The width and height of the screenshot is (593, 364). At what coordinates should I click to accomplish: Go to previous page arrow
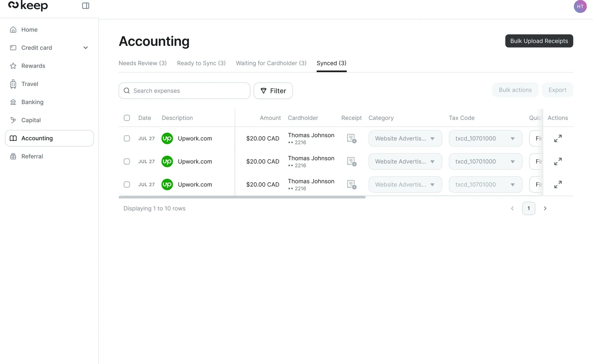tap(512, 208)
